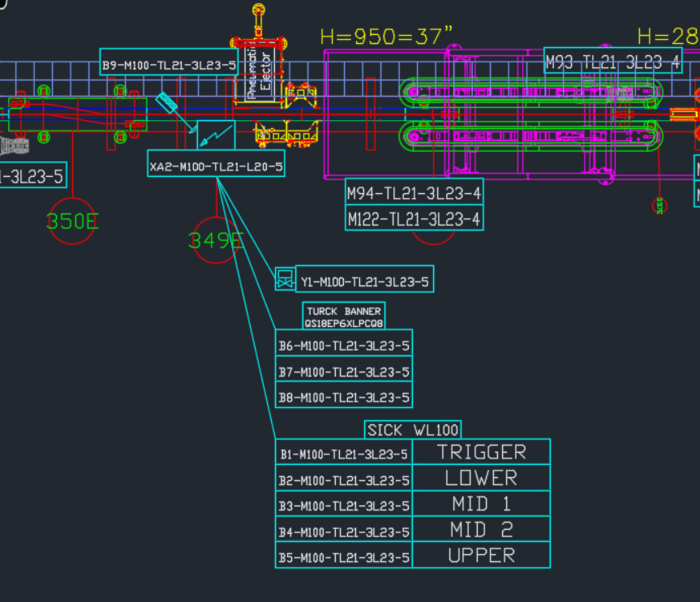Image resolution: width=700 pixels, height=602 pixels.
Task: Click the small green 337E marker
Action: 659,206
